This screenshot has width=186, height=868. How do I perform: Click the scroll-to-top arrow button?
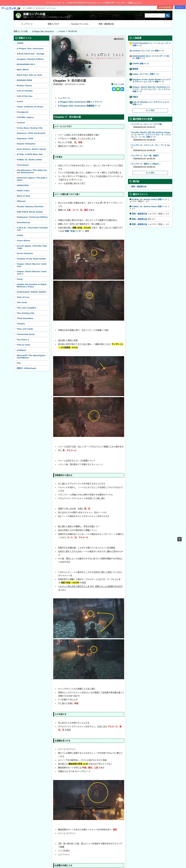point(180,539)
